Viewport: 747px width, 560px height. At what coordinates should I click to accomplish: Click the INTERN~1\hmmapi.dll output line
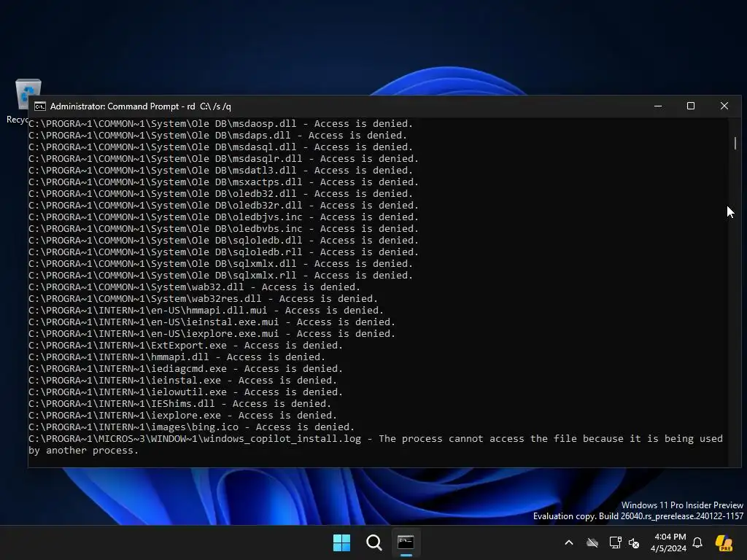177,357
